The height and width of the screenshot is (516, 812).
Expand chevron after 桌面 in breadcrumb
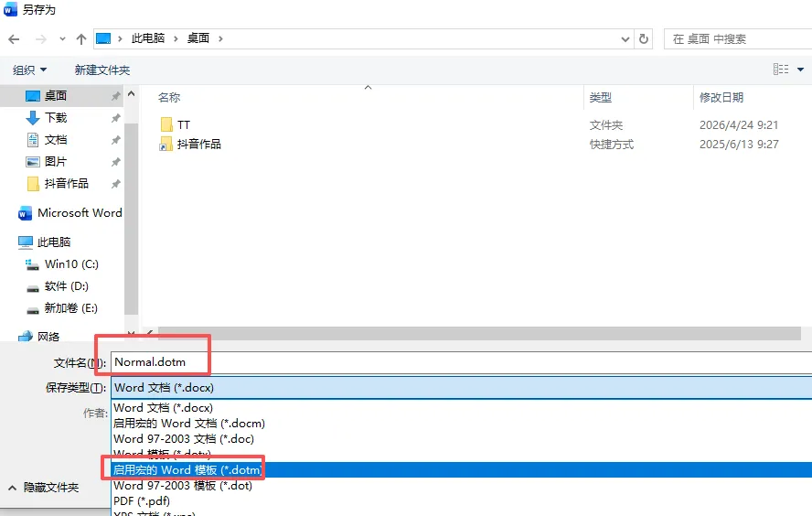tap(220, 38)
